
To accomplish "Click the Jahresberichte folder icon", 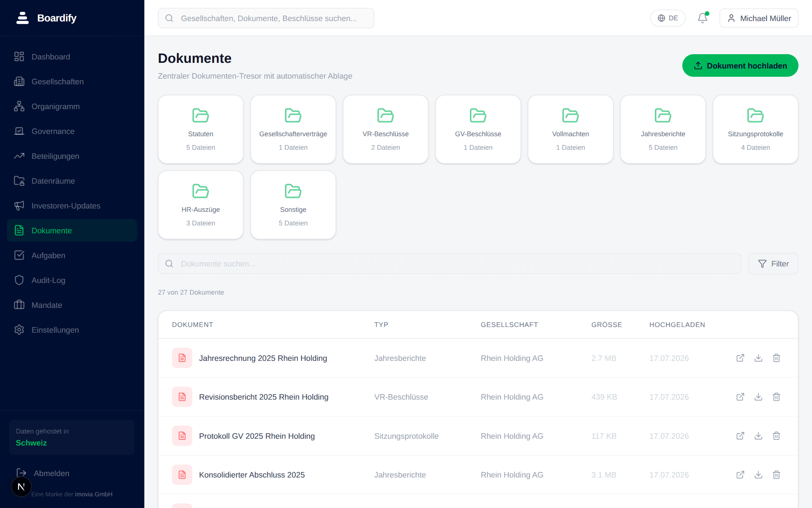I will pyautogui.click(x=663, y=115).
